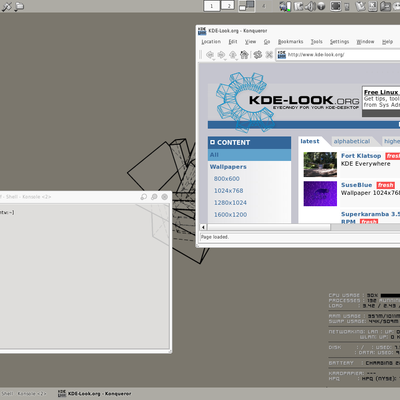Click the round globe tray icon

[321, 6]
